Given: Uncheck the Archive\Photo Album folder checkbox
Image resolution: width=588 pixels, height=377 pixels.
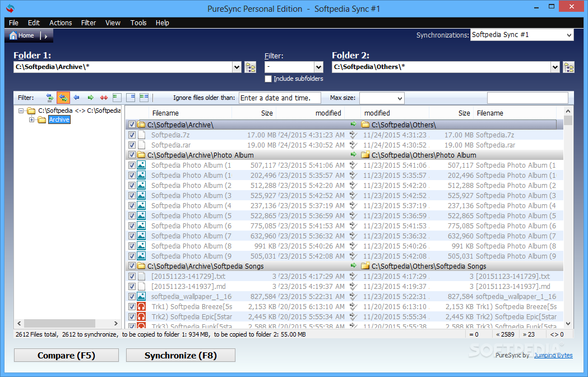Looking at the screenshot, I should [132, 155].
